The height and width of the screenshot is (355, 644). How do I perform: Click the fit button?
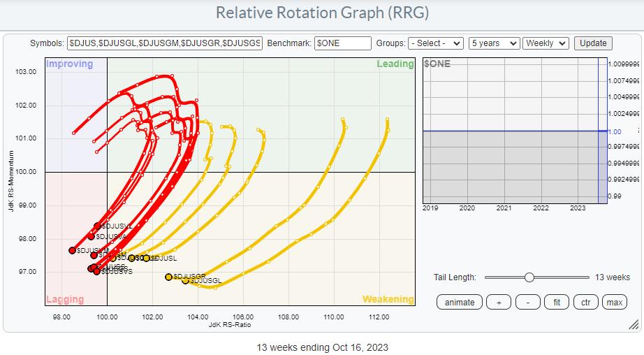click(x=556, y=302)
